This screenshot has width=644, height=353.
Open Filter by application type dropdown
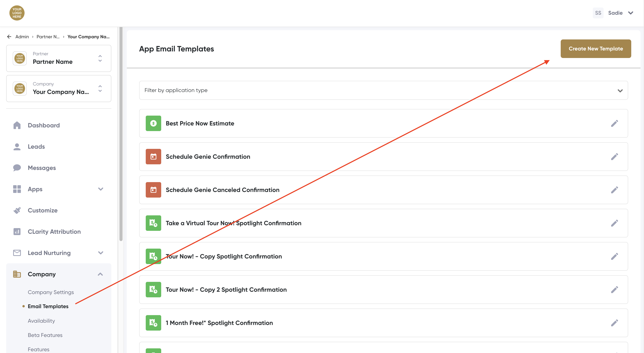click(383, 90)
